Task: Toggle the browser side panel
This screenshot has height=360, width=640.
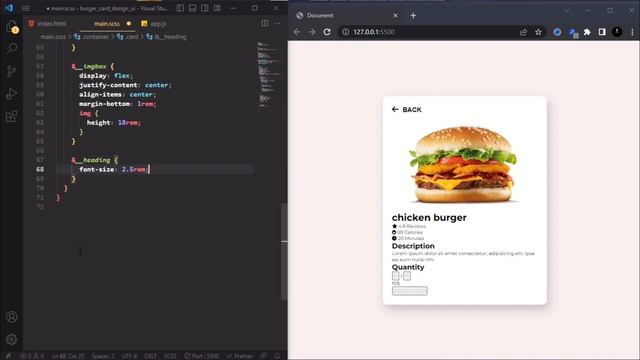Action: (x=602, y=32)
